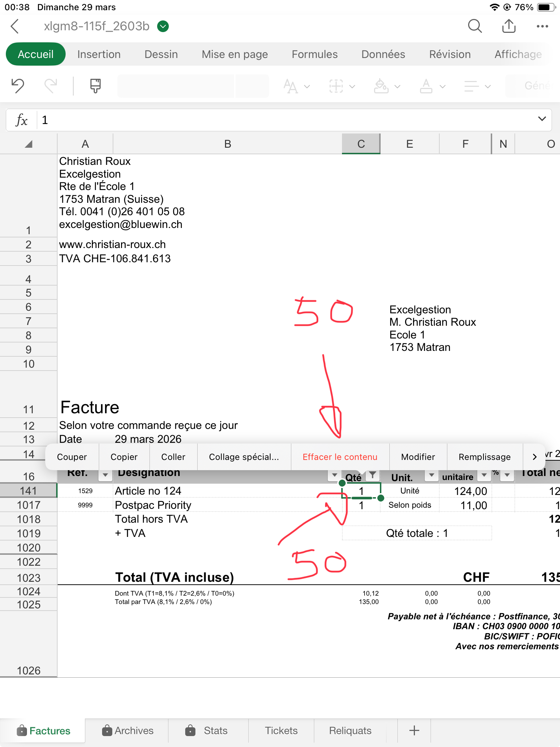Choose Effacer le contenu in context menu
The width and height of the screenshot is (560, 747).
[x=340, y=457]
